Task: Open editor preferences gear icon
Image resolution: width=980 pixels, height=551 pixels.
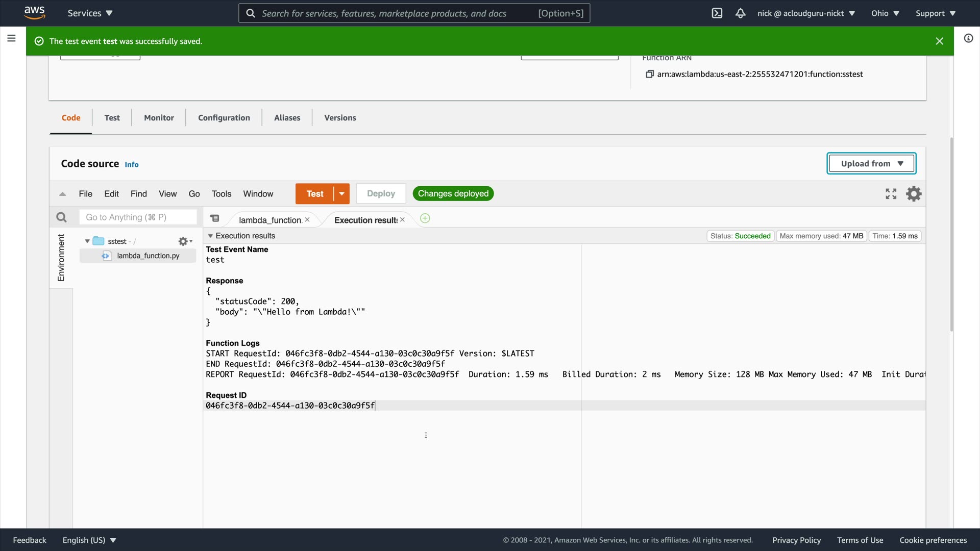Action: [x=913, y=194]
